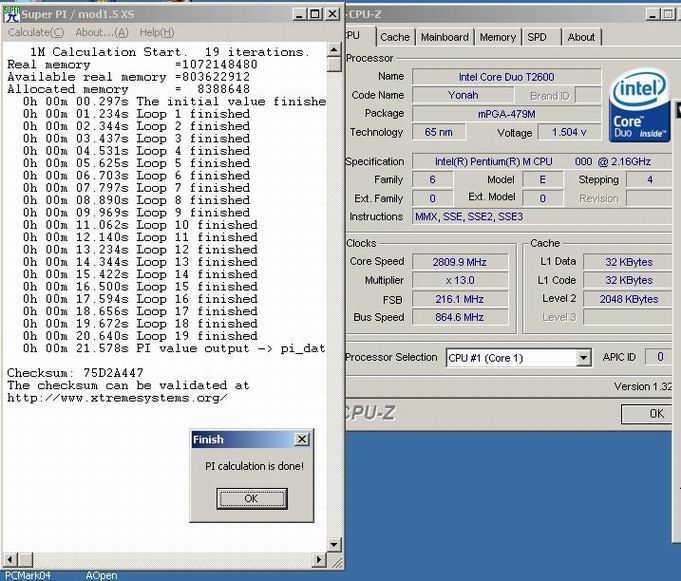Click the Intel Core Duo inside logo
The height and width of the screenshot is (581, 681).
pos(639,107)
